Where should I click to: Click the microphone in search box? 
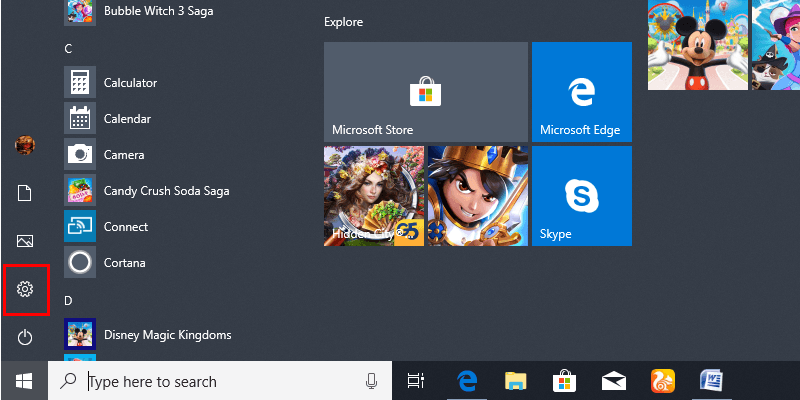click(x=372, y=381)
